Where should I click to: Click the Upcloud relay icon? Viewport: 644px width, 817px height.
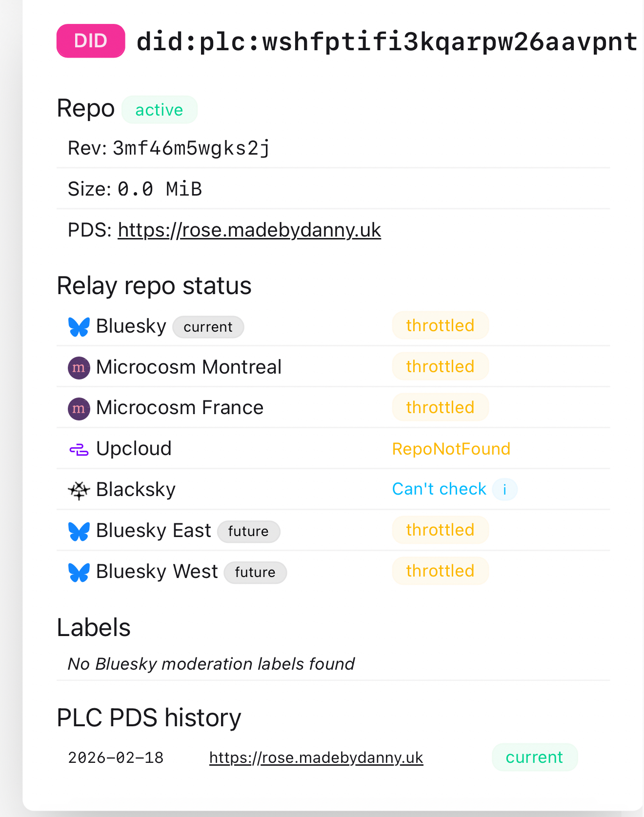click(79, 449)
